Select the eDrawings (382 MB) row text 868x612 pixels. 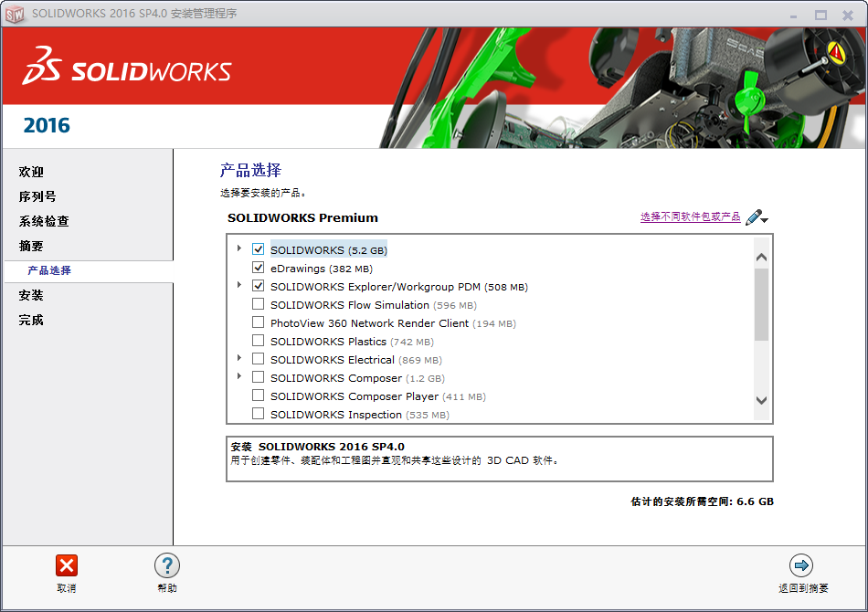click(322, 269)
